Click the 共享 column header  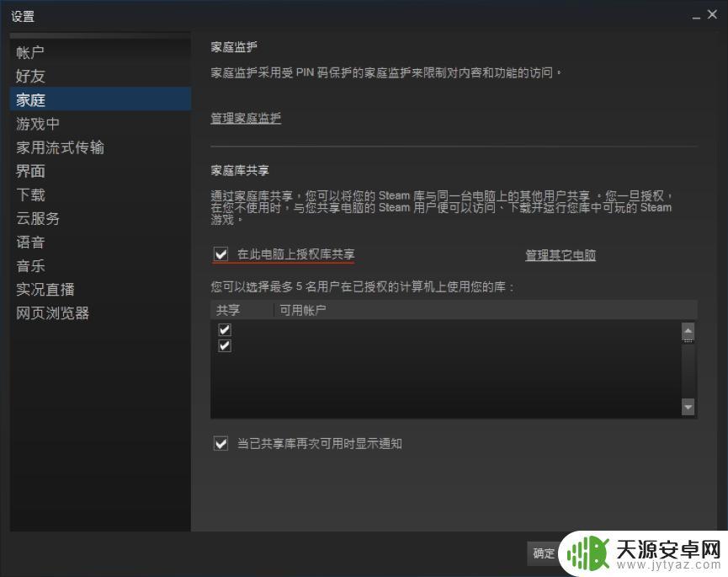point(242,310)
